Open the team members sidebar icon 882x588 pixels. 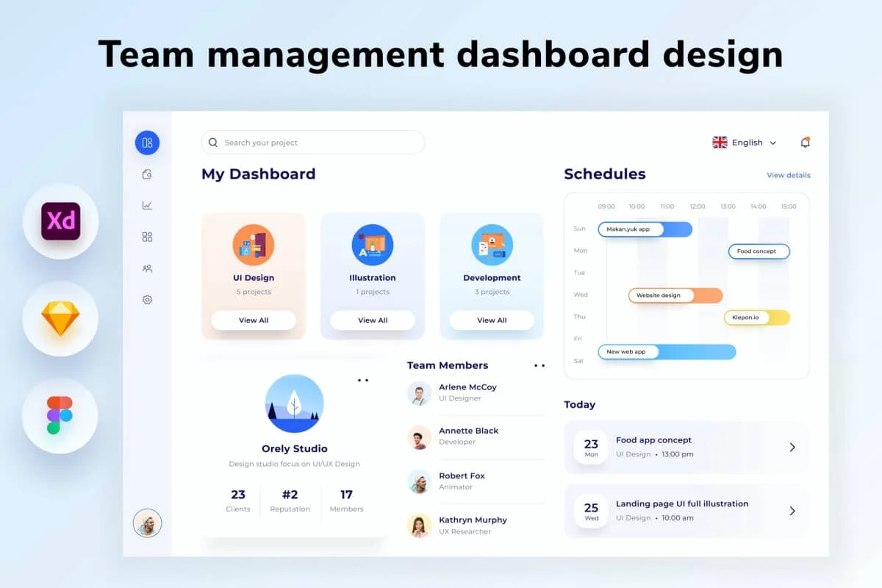(x=147, y=269)
